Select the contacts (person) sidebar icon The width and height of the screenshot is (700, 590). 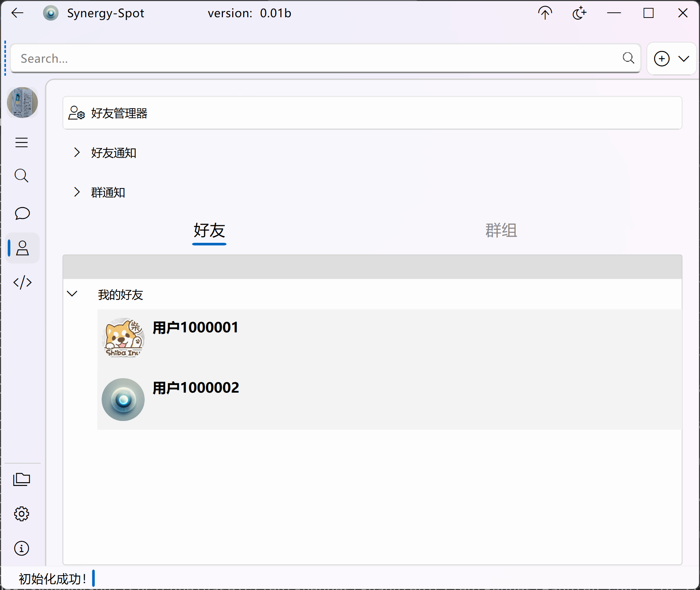pos(22,248)
